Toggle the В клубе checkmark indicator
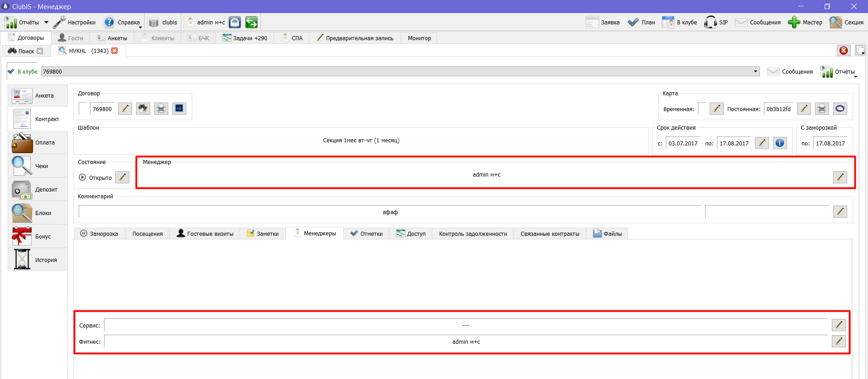 pos(11,71)
